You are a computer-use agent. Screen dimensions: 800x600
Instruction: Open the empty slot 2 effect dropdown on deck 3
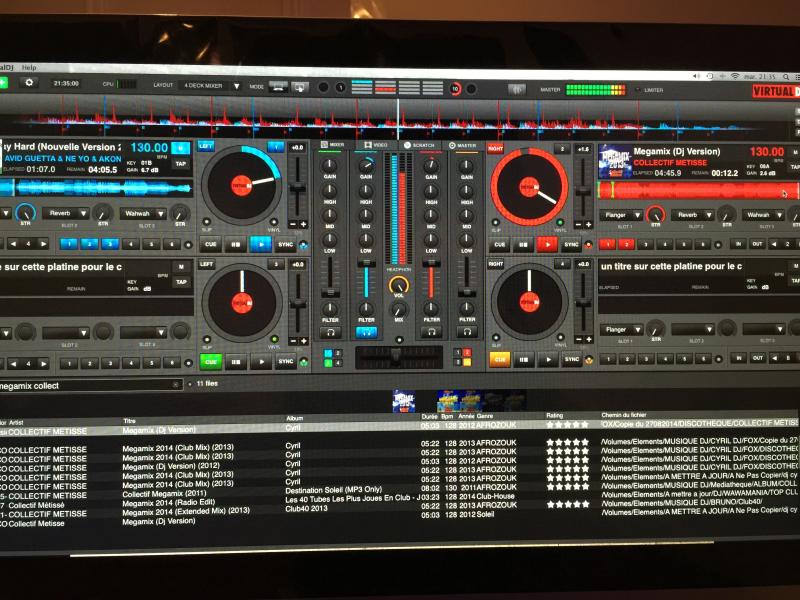pyautogui.click(x=66, y=333)
